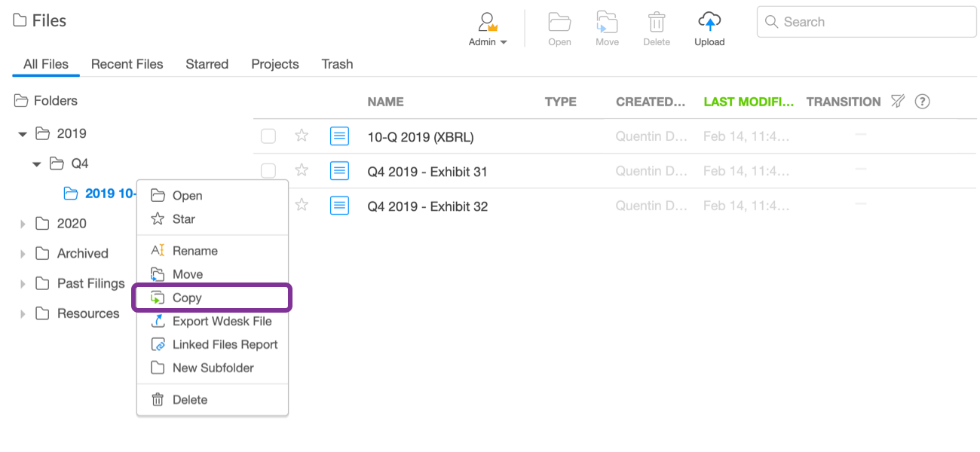Expand the 2020 folder

pos(23,224)
